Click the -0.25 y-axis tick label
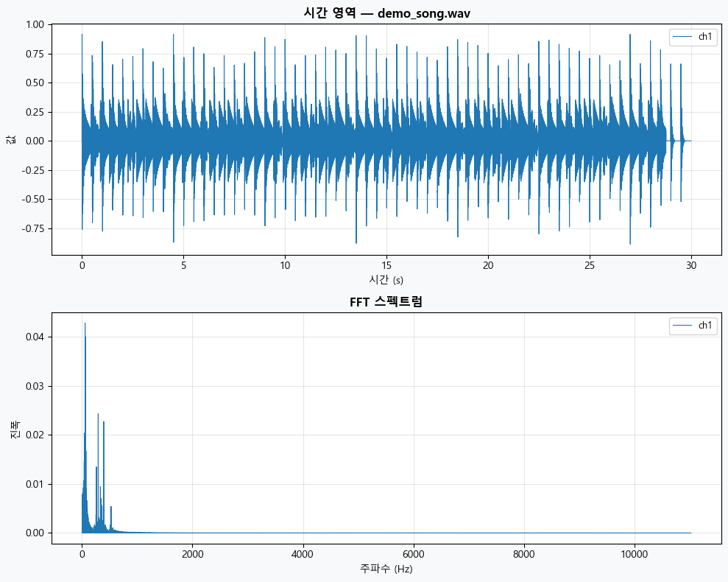The height and width of the screenshot is (582, 728). (x=33, y=170)
